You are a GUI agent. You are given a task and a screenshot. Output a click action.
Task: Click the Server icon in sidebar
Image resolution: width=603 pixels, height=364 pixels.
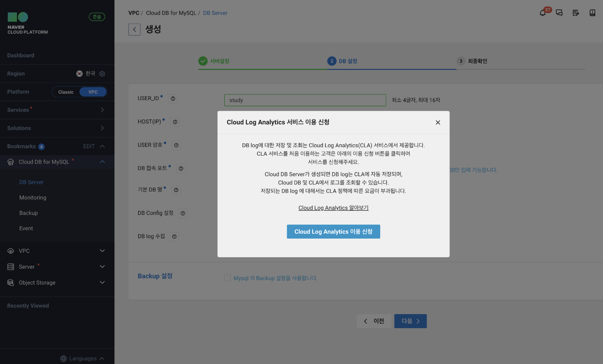11,267
